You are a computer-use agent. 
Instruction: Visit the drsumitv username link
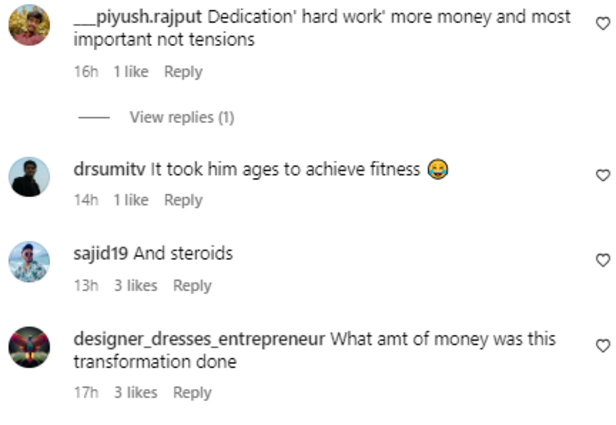click(x=110, y=170)
